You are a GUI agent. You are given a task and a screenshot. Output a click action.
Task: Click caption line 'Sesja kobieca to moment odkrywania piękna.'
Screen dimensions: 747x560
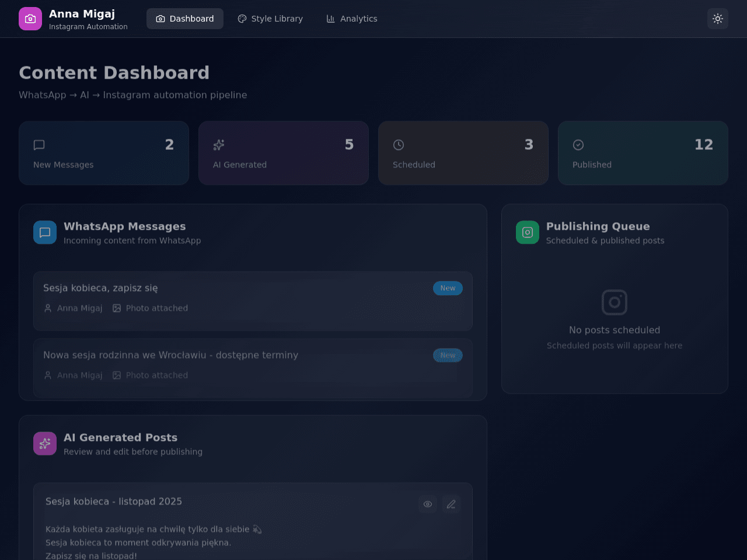coord(138,542)
